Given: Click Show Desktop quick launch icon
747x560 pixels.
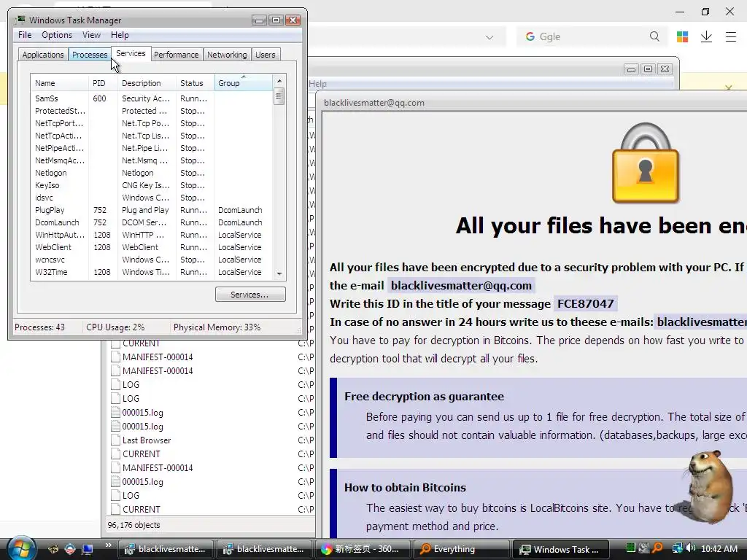Looking at the screenshot, I should point(87,549).
